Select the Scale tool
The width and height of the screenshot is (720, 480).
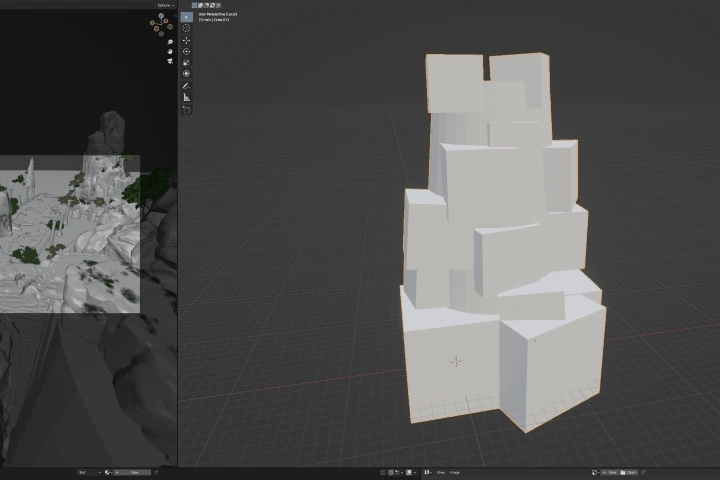(186, 62)
